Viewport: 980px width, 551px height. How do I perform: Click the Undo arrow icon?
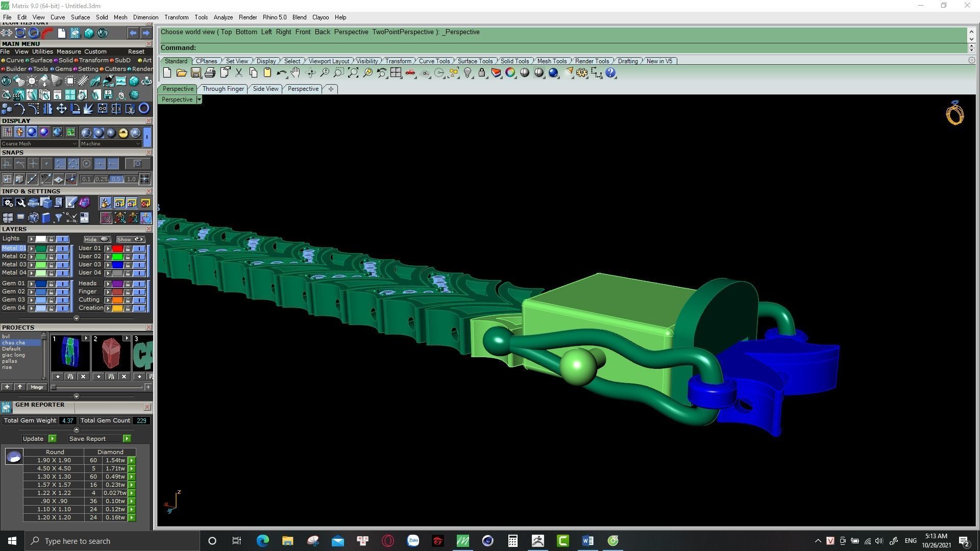[281, 73]
